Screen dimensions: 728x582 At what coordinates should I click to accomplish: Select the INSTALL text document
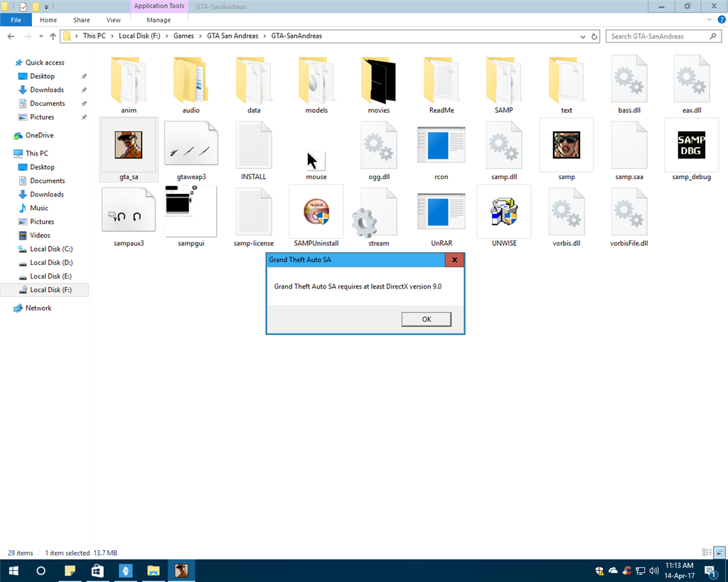click(x=254, y=145)
